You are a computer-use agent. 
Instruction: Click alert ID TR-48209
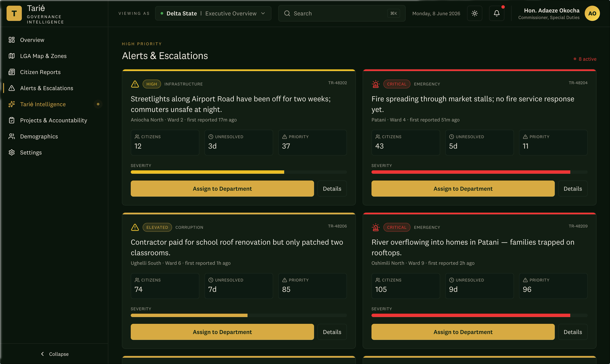click(x=578, y=226)
